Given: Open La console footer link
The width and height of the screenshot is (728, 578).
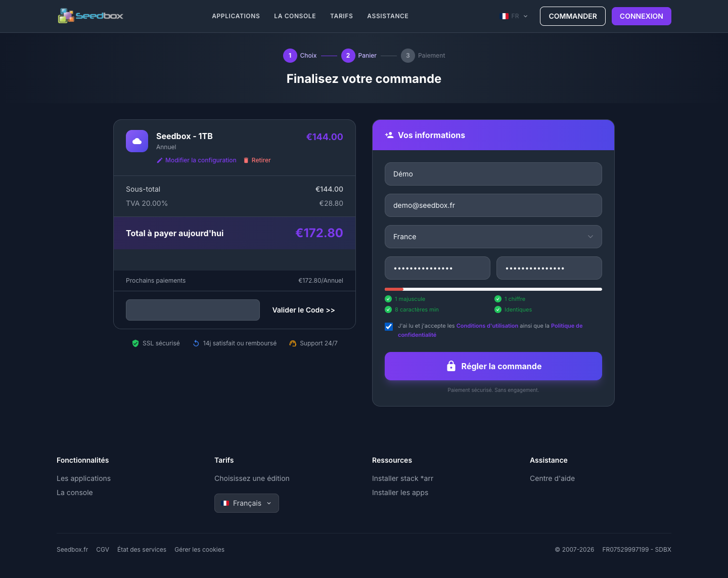Looking at the screenshot, I should coord(75,493).
